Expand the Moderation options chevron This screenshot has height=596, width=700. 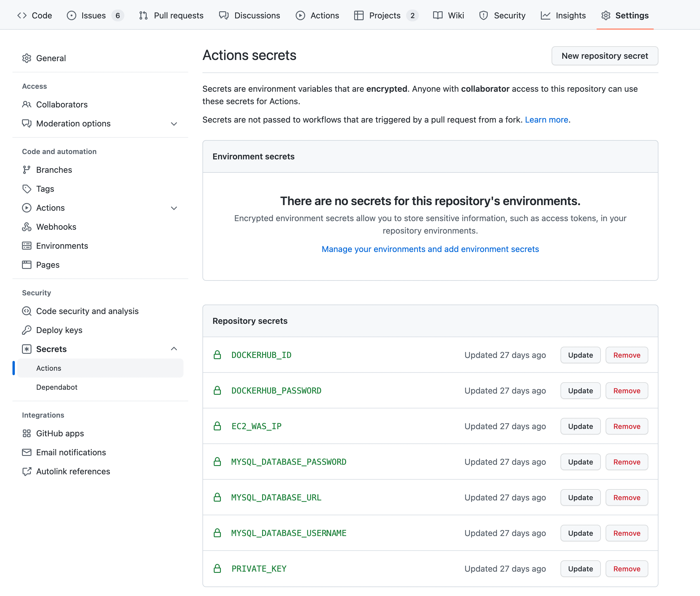174,124
